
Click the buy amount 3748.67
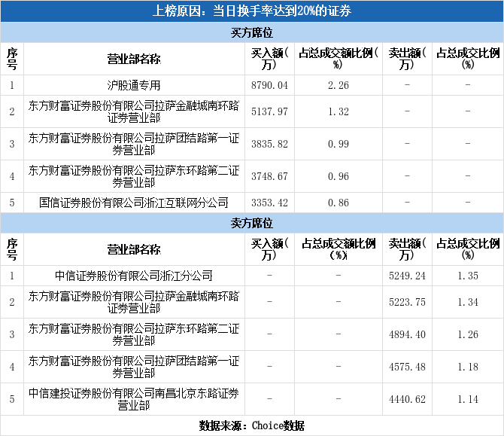(269, 176)
